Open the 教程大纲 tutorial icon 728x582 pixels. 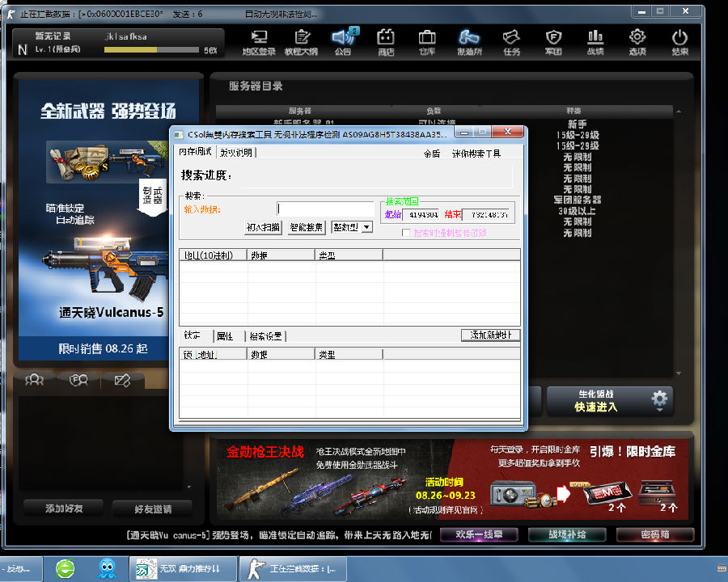point(302,42)
